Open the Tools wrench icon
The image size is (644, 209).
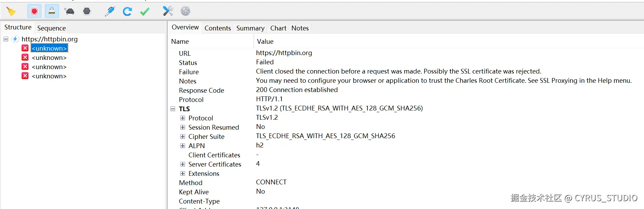[x=168, y=11]
